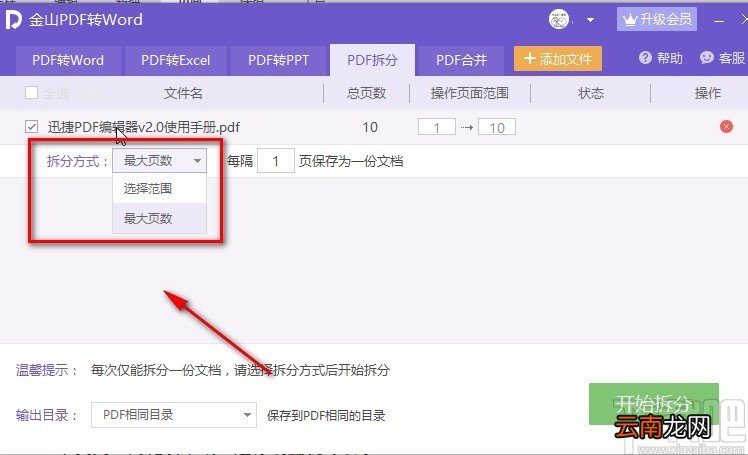The height and width of the screenshot is (455, 748).
Task: Click the end page field showing 10
Action: [x=497, y=127]
